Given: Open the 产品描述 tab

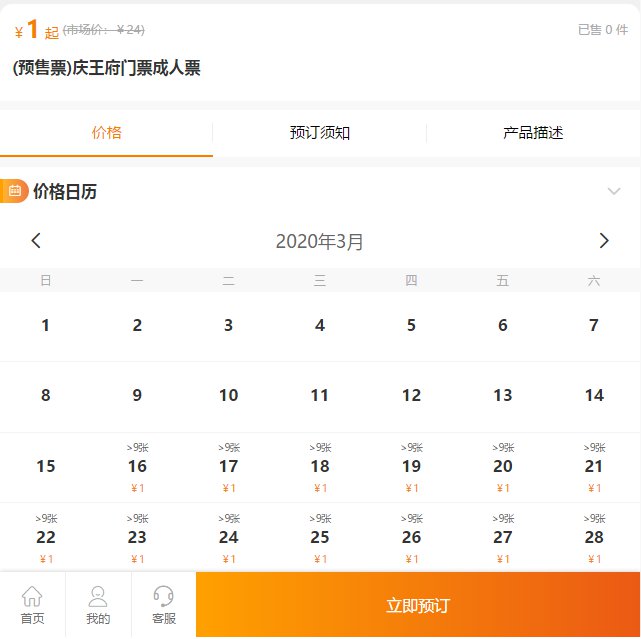Looking at the screenshot, I should [533, 133].
